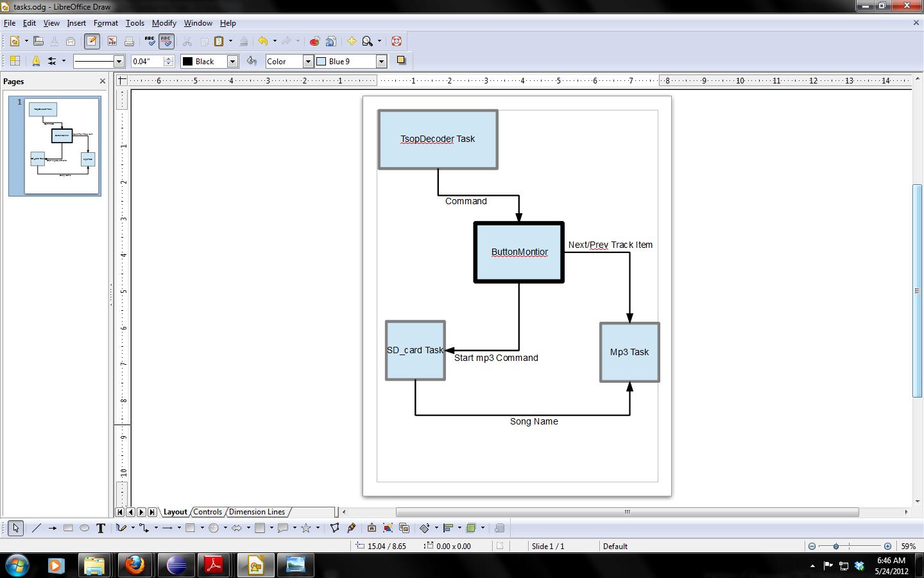Open LibreOffice Help lifebuoy icon

pos(397,41)
